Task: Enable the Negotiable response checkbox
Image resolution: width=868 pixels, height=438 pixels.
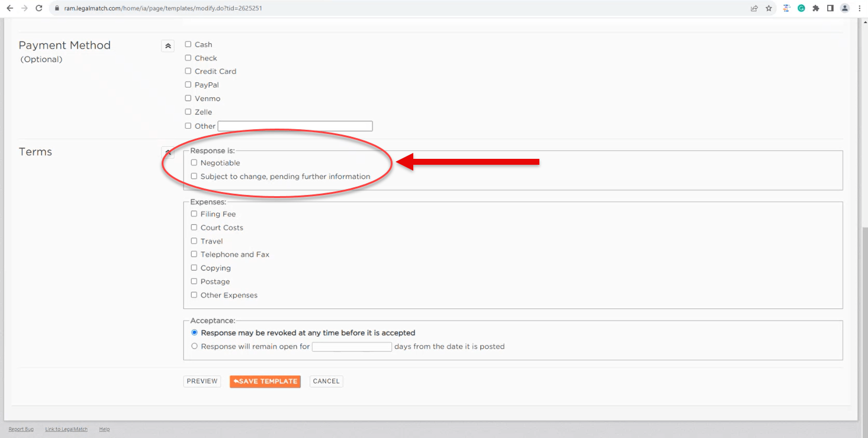Action: pyautogui.click(x=194, y=162)
